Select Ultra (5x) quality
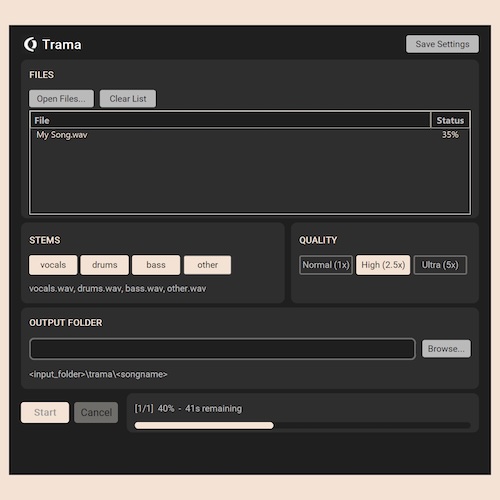The image size is (500, 500). (x=440, y=265)
